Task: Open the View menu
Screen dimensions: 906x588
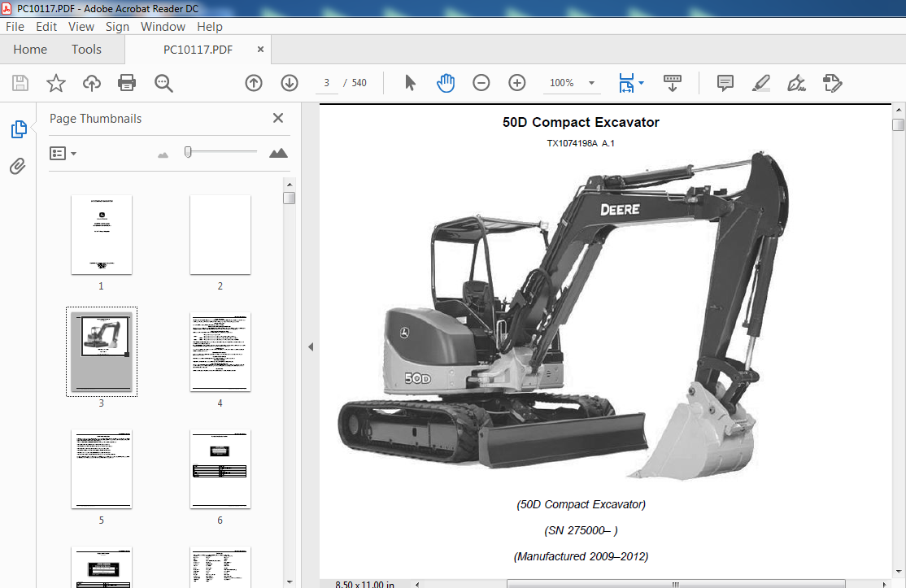Action: tap(81, 27)
